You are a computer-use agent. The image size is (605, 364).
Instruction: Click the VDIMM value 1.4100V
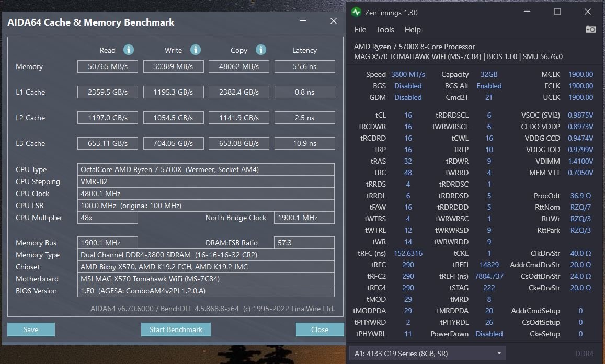tap(580, 161)
